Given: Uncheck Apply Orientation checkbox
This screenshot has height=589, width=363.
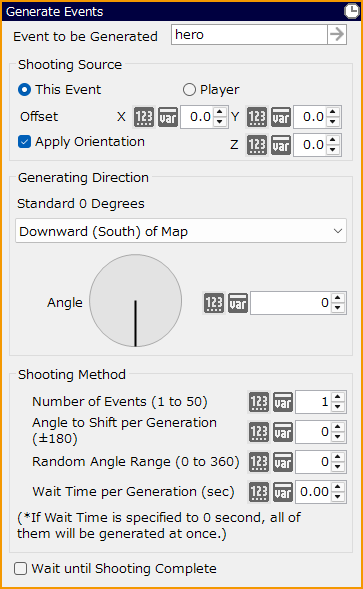Looking at the screenshot, I should pos(24,142).
